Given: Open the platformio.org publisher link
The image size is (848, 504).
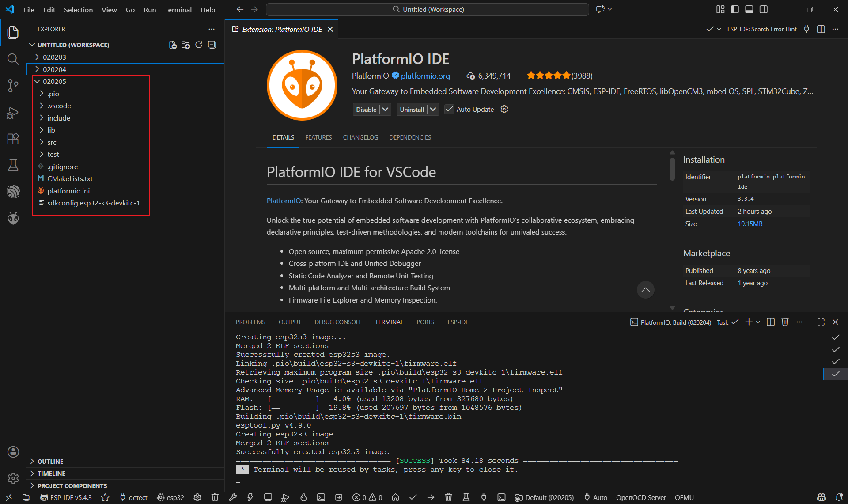Looking at the screenshot, I should (425, 76).
